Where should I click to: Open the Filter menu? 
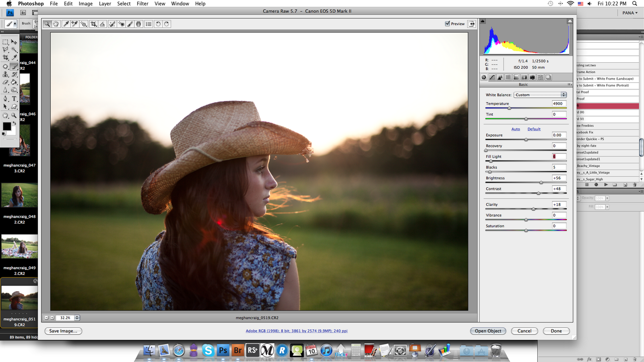click(142, 4)
